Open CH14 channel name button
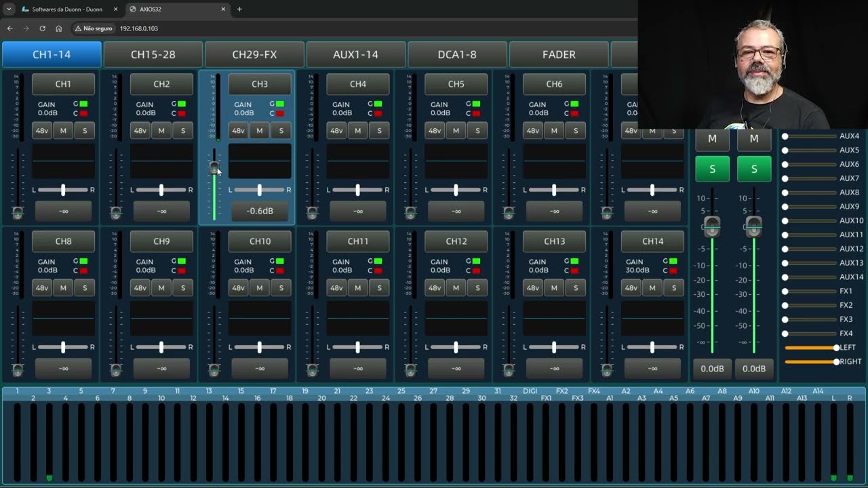868x488 pixels. click(x=652, y=241)
